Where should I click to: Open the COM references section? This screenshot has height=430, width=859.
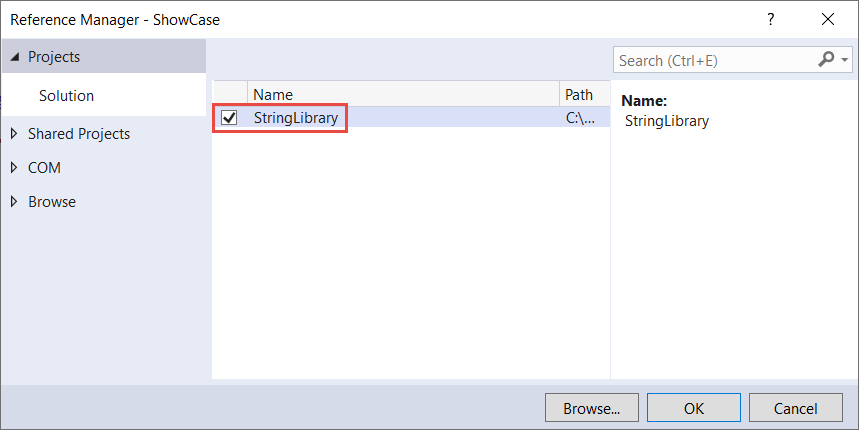(44, 168)
